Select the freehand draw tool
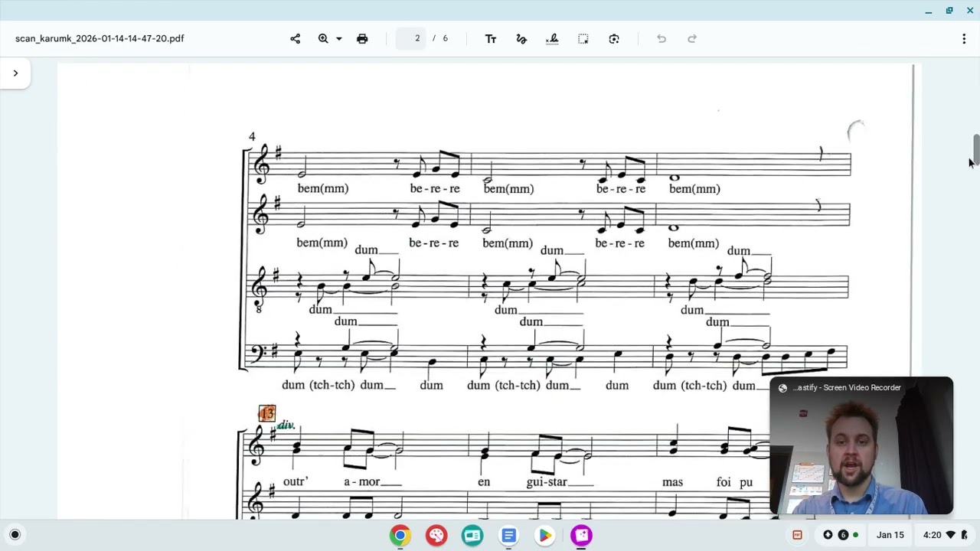The image size is (980, 551). (x=521, y=38)
